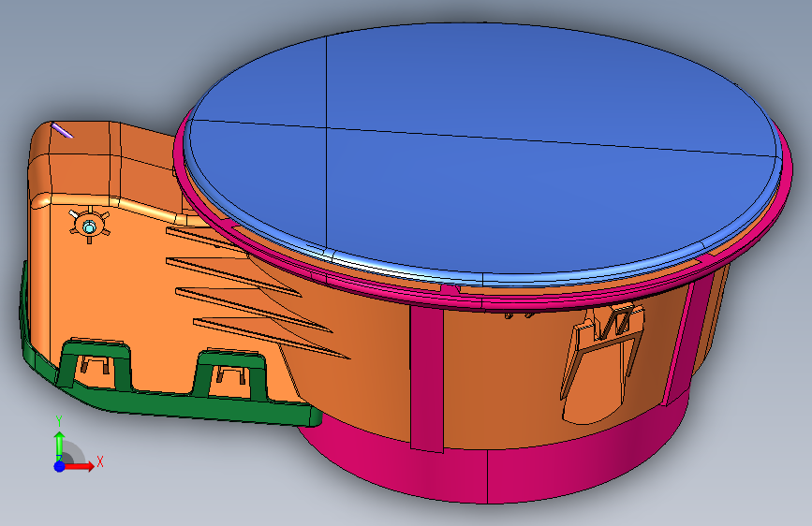Screen dimensions: 812x526
Task: Click the green Y axis arrow
Action: click(60, 445)
